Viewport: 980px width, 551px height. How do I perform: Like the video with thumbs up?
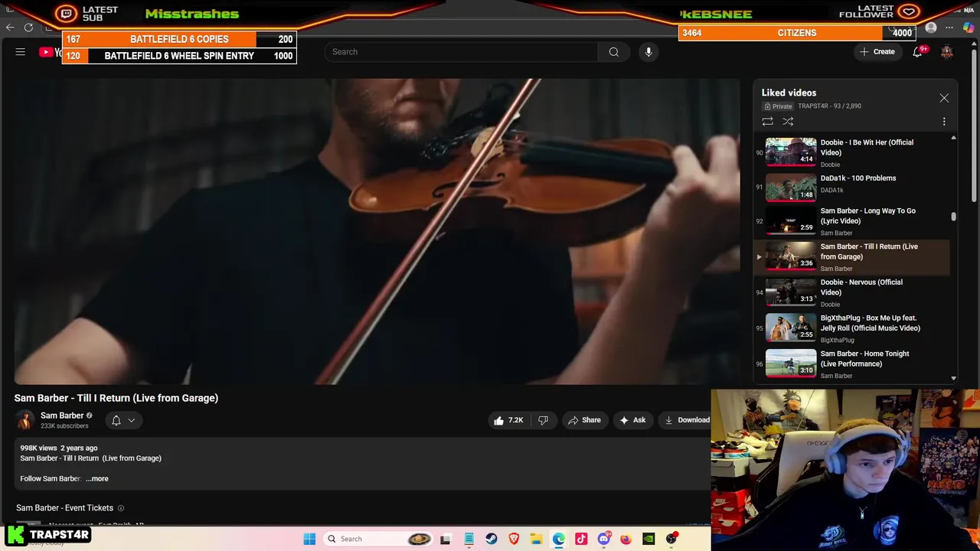pyautogui.click(x=508, y=420)
